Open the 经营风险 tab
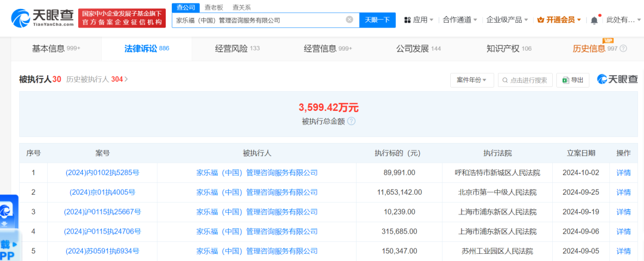 tap(237, 48)
